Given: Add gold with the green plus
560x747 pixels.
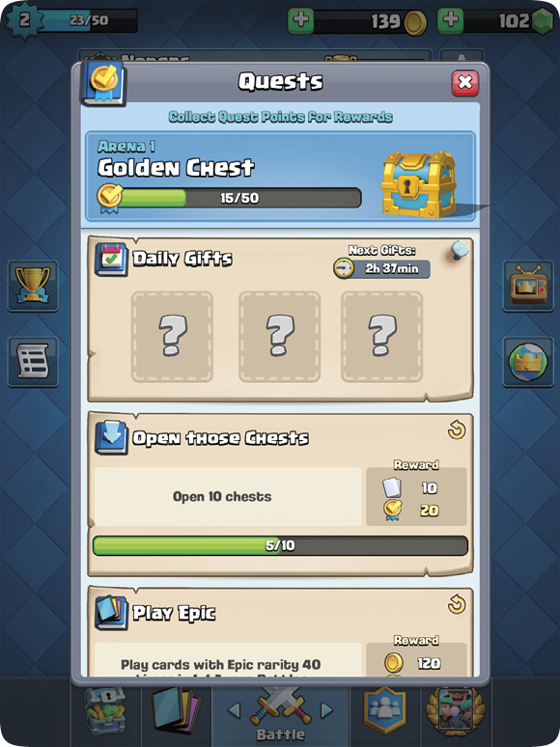Looking at the screenshot, I should coord(300,20).
